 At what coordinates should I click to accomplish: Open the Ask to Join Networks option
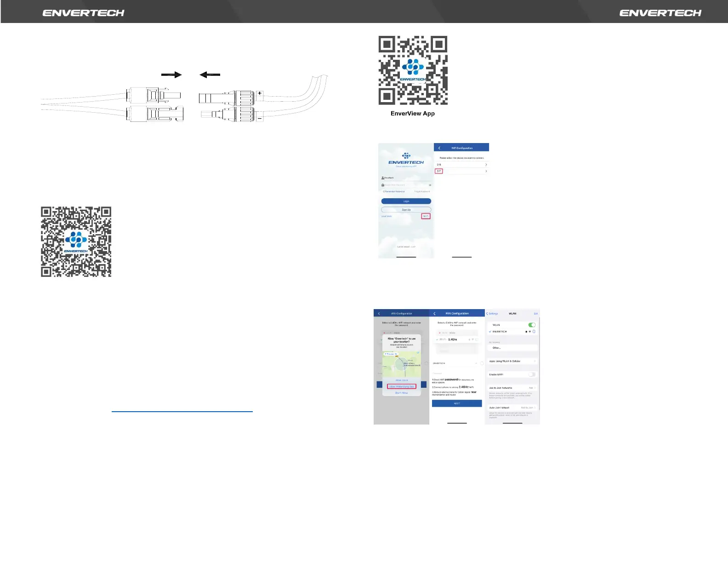(x=512, y=388)
